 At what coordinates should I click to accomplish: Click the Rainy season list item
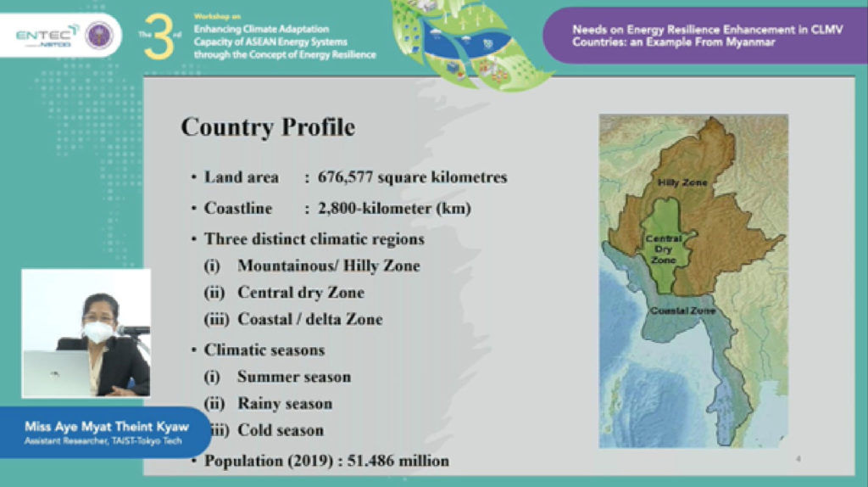[x=284, y=403]
